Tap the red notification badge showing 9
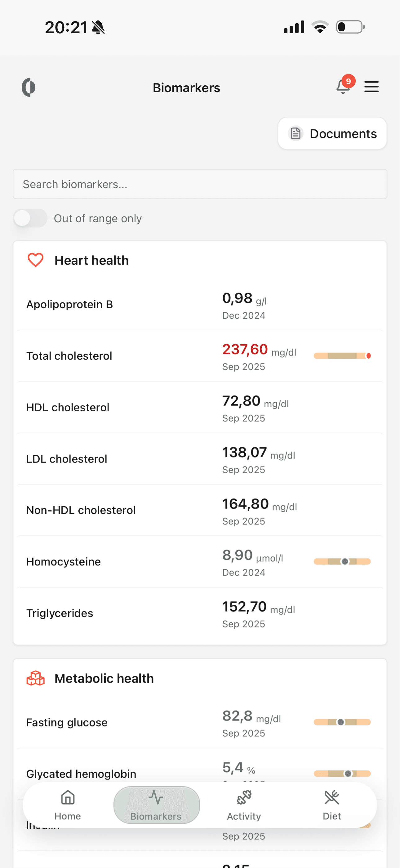This screenshot has height=868, width=400. [x=349, y=81]
